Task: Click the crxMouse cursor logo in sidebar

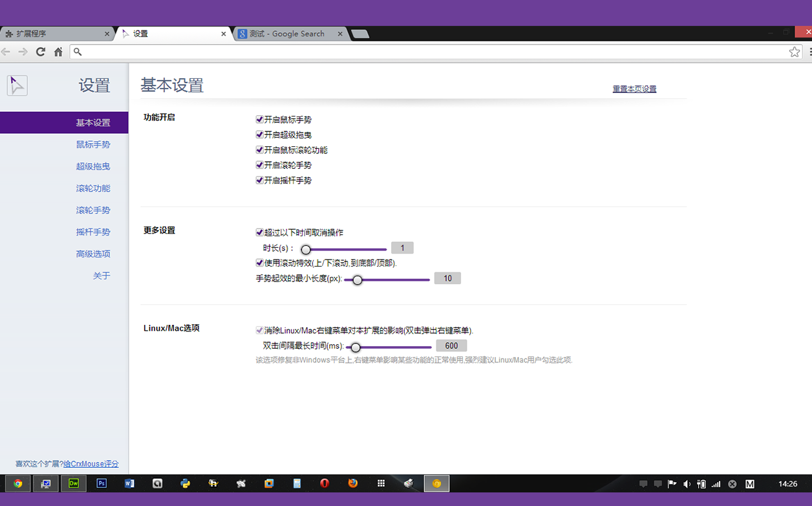Action: (x=17, y=85)
